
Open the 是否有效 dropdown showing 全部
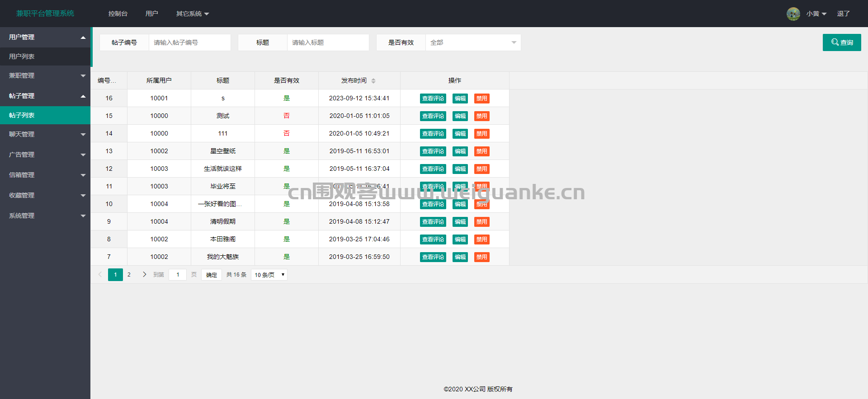pos(473,42)
